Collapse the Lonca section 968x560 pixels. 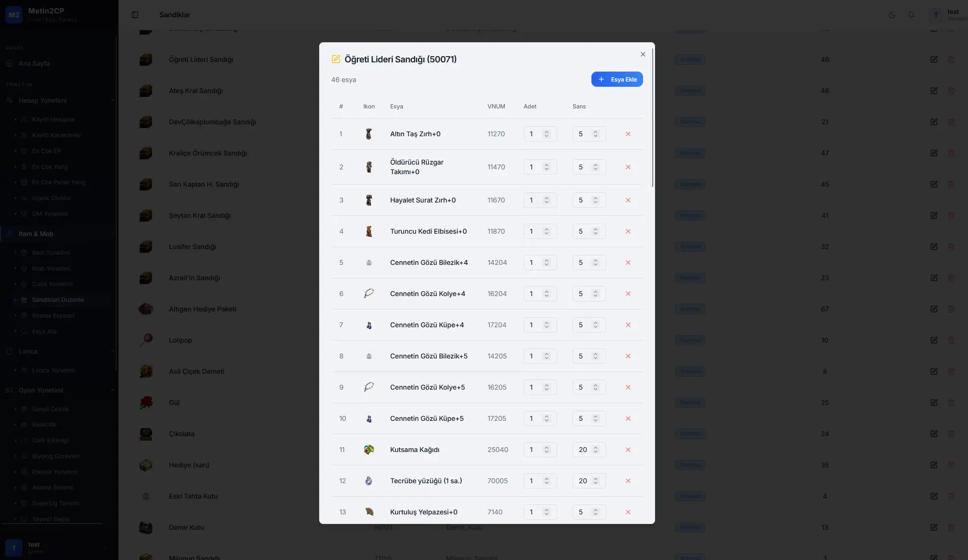[x=112, y=351]
